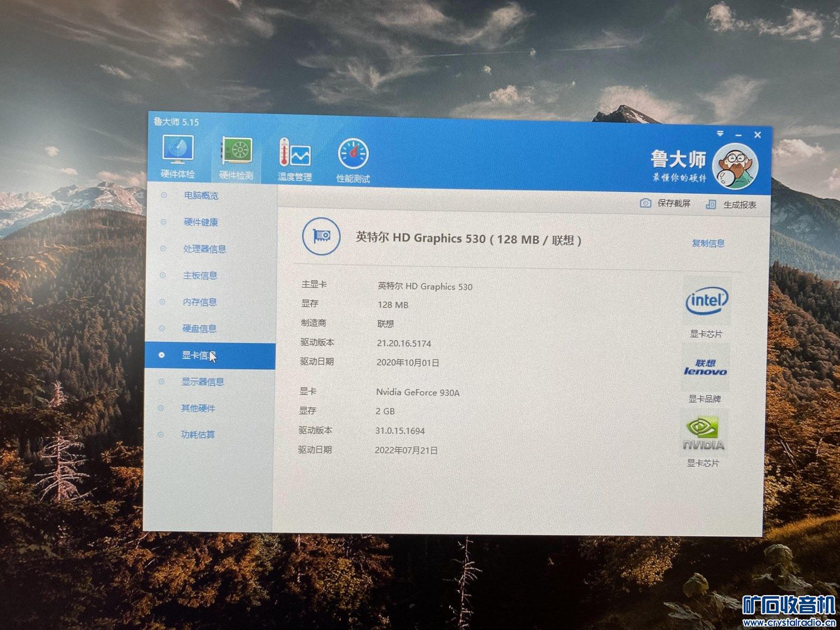
Task: Open 处理器信息 processor info
Action: (205, 249)
